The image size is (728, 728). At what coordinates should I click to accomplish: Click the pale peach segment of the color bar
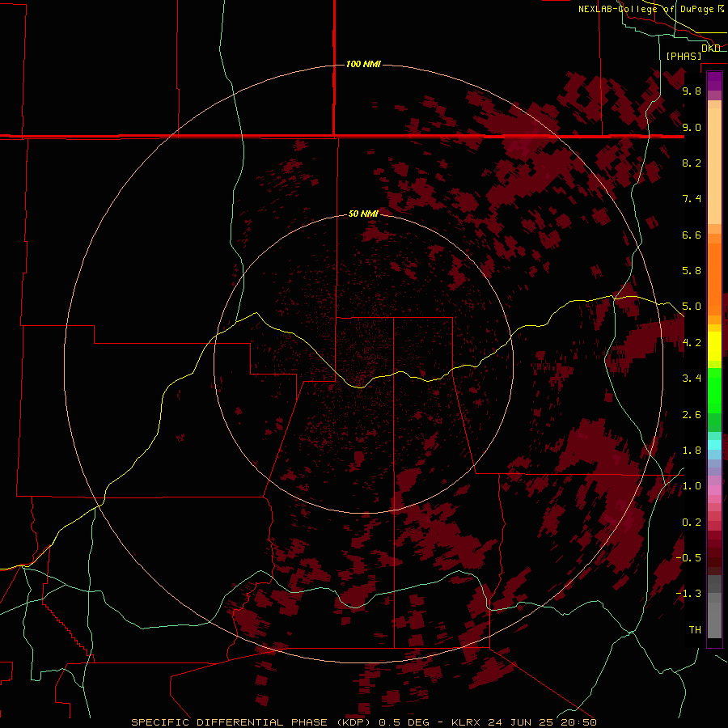point(714,166)
